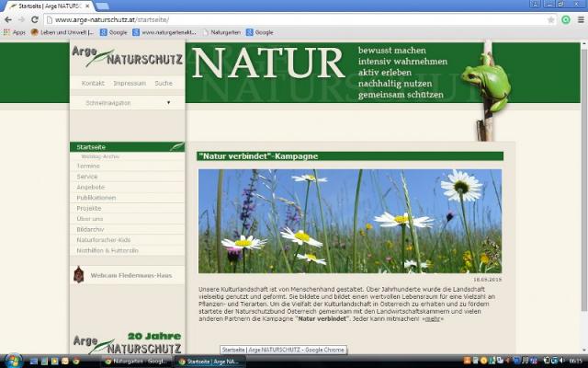The width and height of the screenshot is (588, 368).
Task: Open the 'www.naturgartenakt...' bookmark
Action: pyautogui.click(x=164, y=33)
